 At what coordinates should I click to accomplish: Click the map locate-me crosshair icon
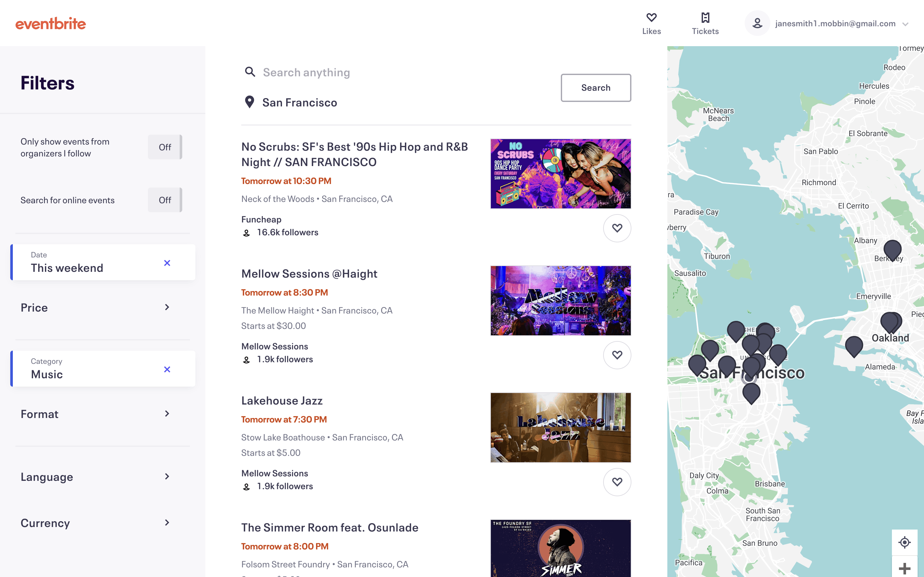coord(904,542)
